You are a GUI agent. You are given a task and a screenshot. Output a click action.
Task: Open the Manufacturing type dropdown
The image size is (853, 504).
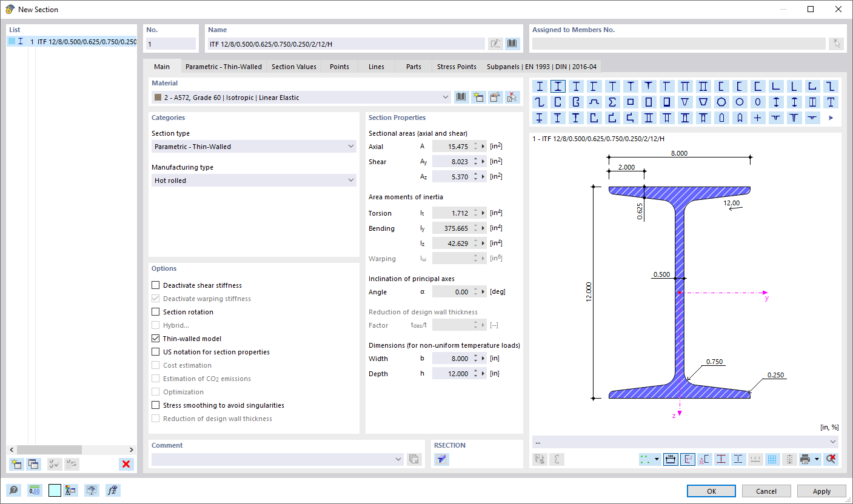351,180
